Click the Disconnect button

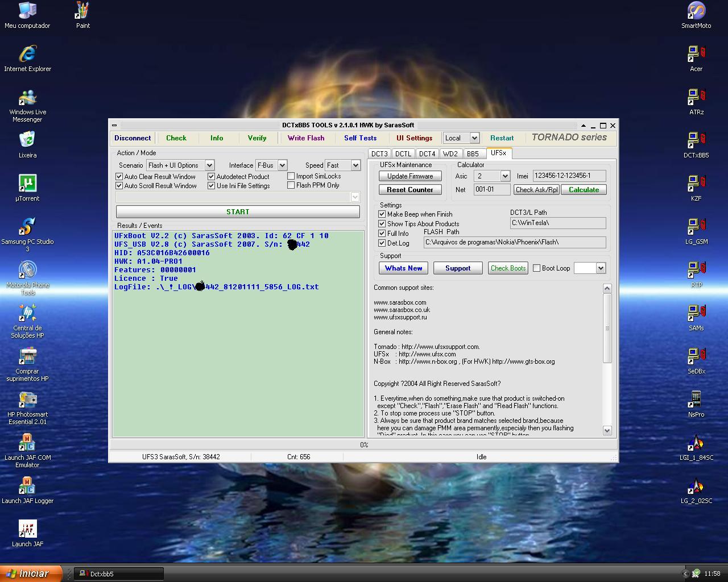133,138
